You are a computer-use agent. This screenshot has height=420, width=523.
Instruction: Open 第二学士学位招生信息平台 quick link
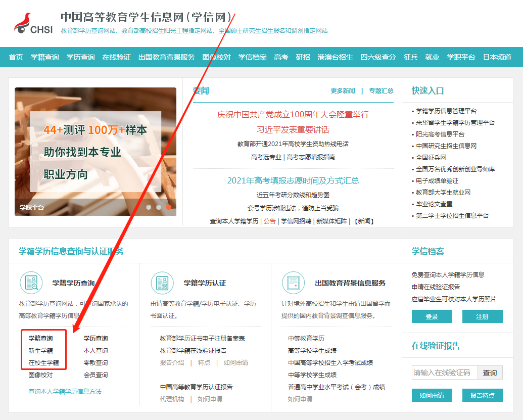[x=452, y=215]
